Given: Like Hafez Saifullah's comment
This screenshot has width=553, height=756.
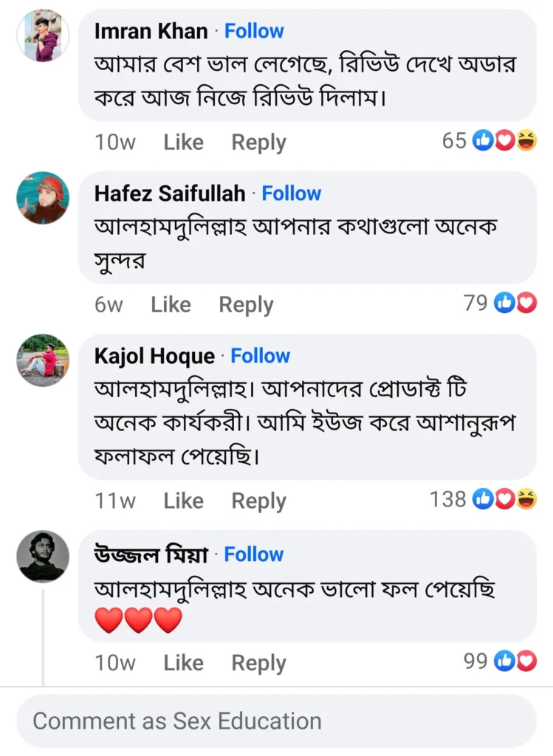Looking at the screenshot, I should [171, 304].
